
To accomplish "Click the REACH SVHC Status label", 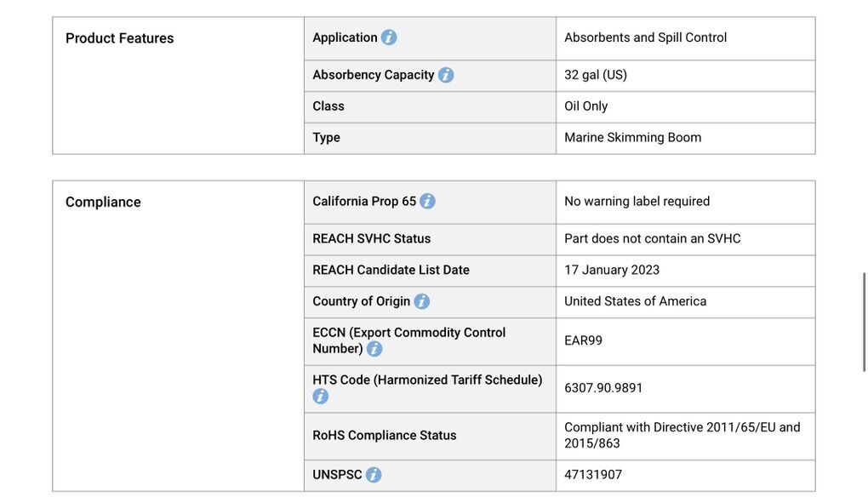I will pos(371,239).
